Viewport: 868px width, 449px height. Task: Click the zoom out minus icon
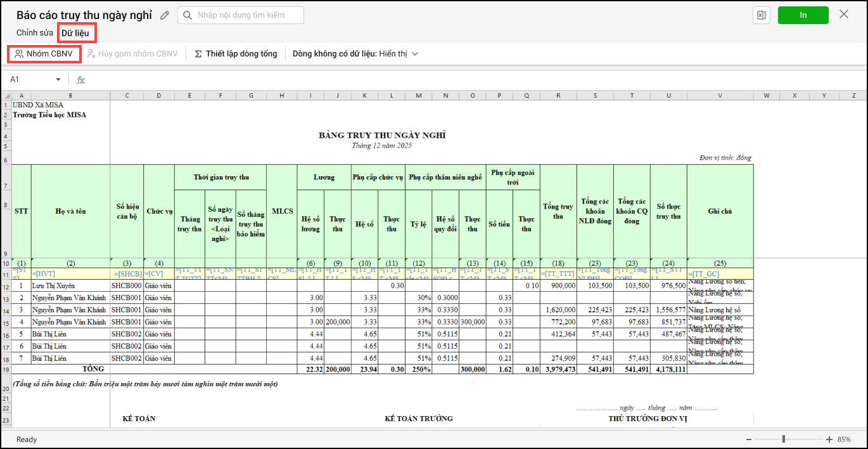pos(749,439)
